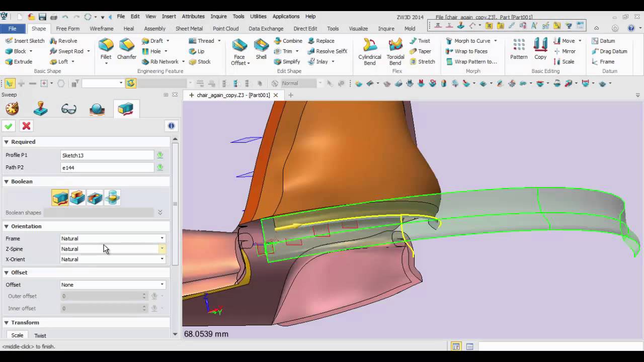Select the Scale transform tab
The height and width of the screenshot is (362, 644).
pos(17,335)
